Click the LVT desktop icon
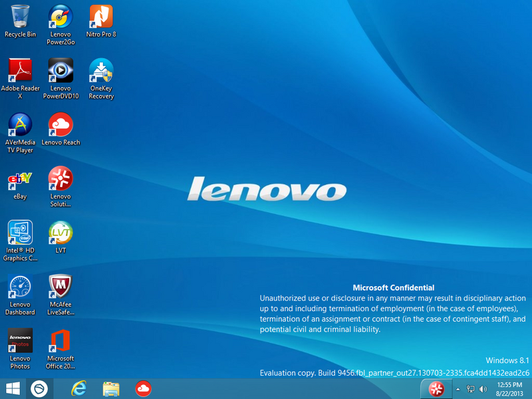Screen dimensions: 532x399 61,233
